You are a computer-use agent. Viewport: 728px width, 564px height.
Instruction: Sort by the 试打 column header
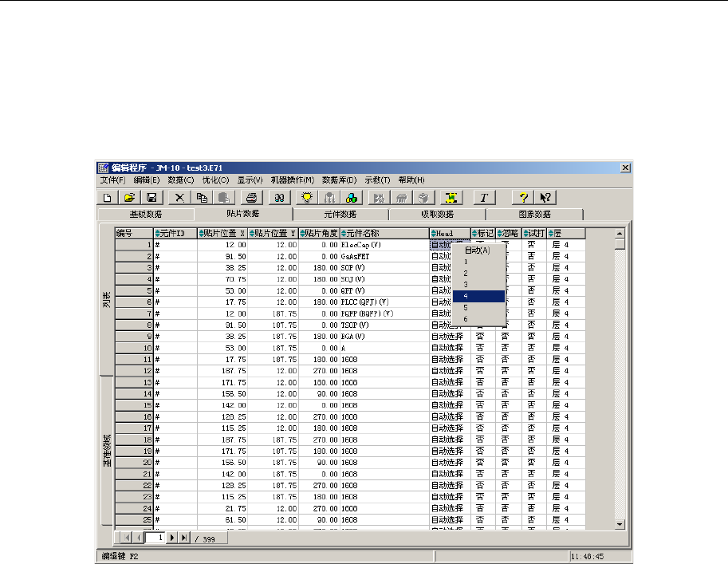click(x=534, y=233)
